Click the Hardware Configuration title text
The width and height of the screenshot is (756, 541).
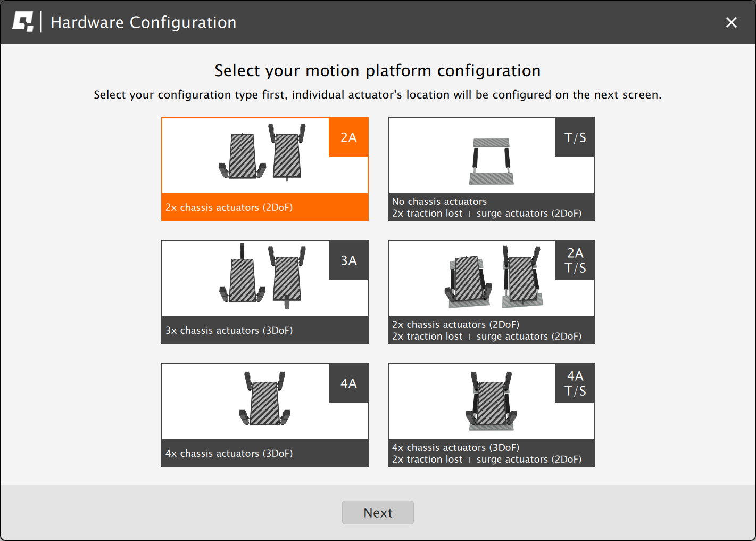pyautogui.click(x=143, y=22)
